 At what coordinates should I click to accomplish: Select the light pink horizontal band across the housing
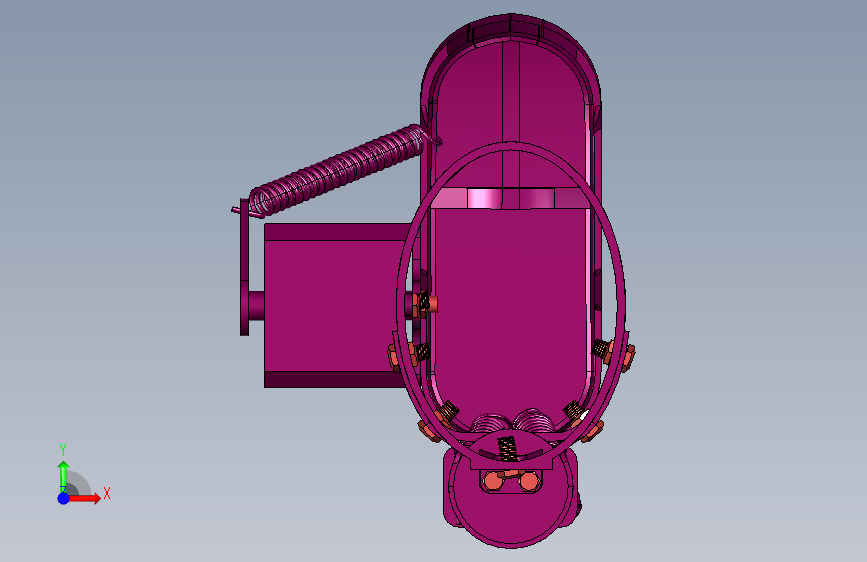511,198
